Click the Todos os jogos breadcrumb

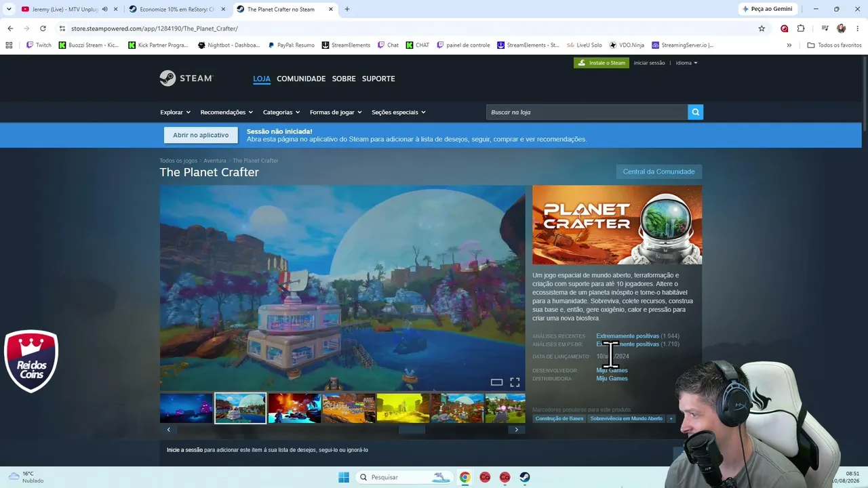178,161
